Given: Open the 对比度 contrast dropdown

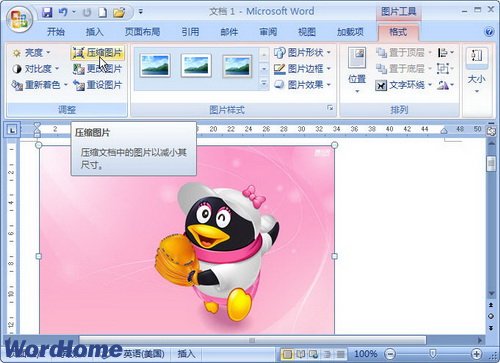Looking at the screenshot, I should tap(36, 69).
